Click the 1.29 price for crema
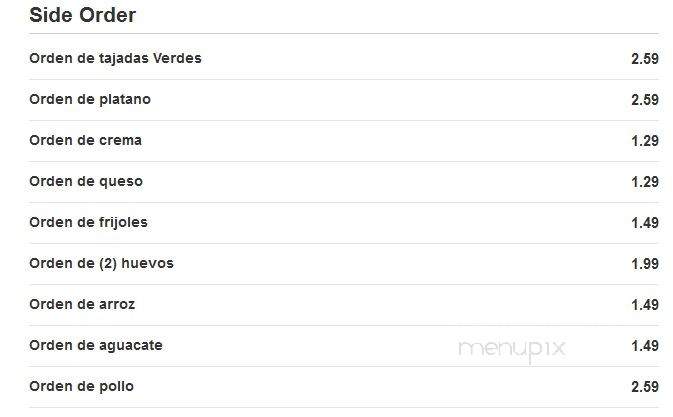673x417 pixels. (x=645, y=141)
